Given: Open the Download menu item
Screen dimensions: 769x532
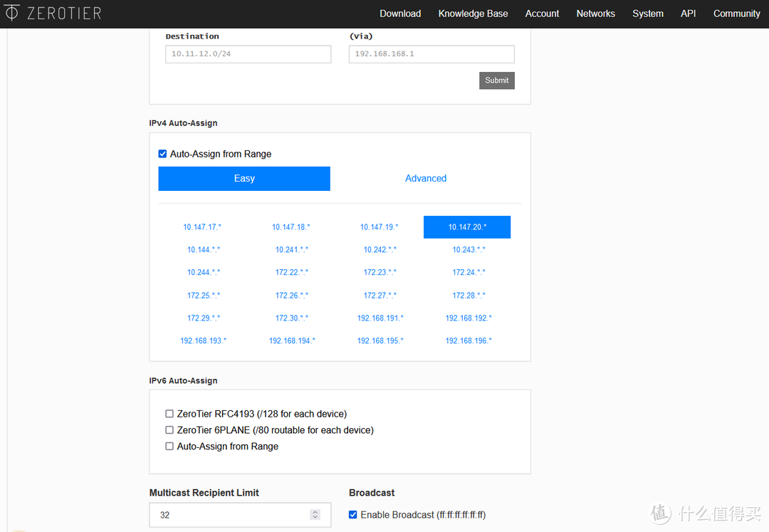Looking at the screenshot, I should point(400,14).
